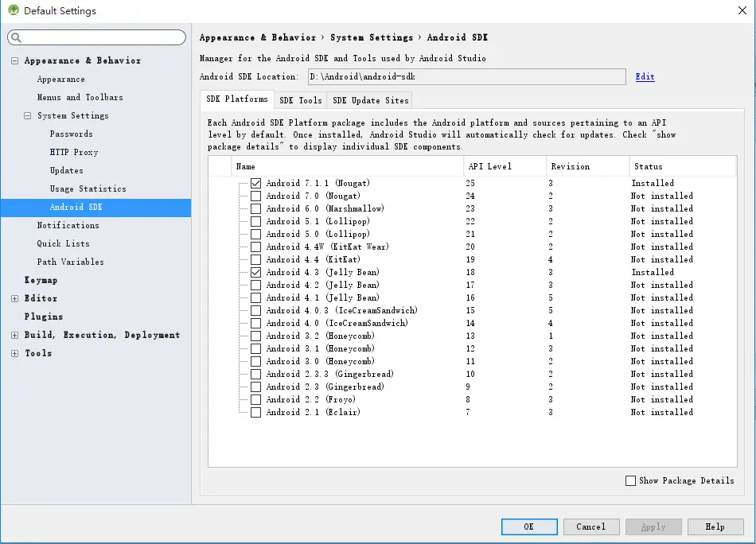The height and width of the screenshot is (544, 756).
Task: Check Android 4.1 (Jelly Bean) checkbox
Action: (x=256, y=297)
